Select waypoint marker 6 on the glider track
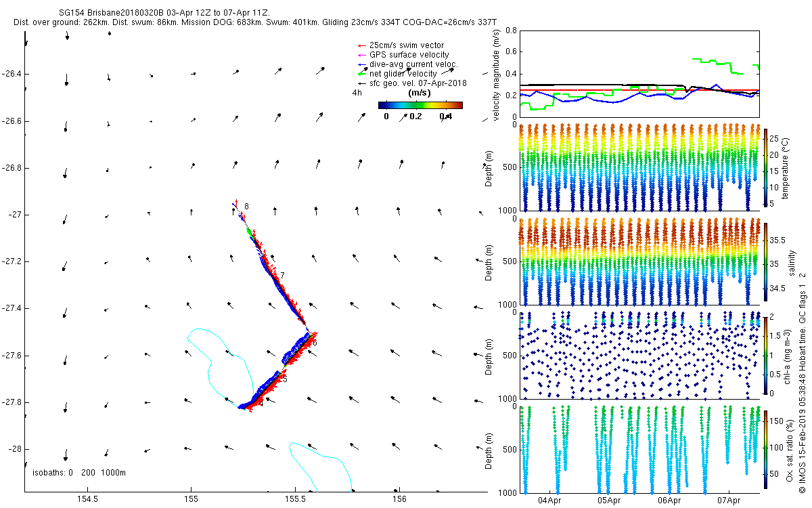This screenshot has height=508, width=812. pos(315,343)
